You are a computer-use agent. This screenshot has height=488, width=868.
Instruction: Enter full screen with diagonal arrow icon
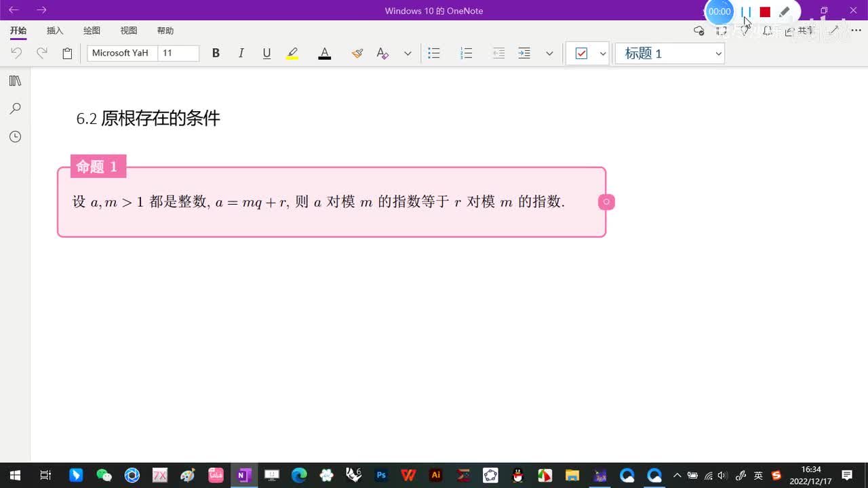835,30
